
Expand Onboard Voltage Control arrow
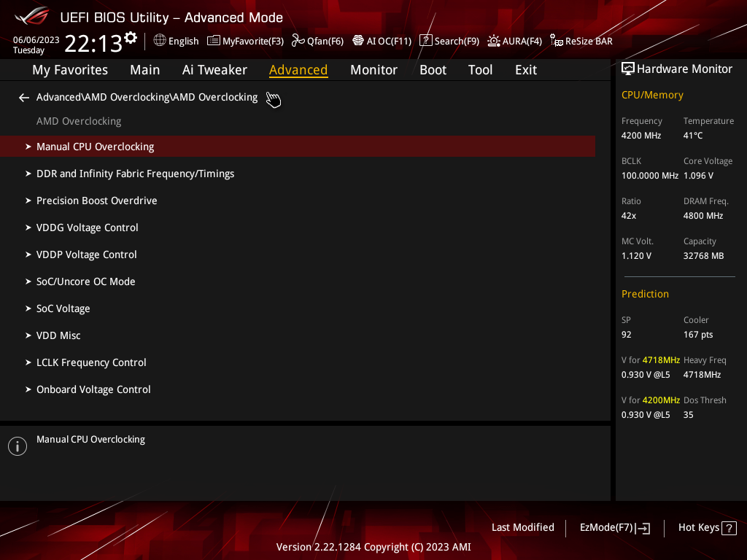click(28, 389)
